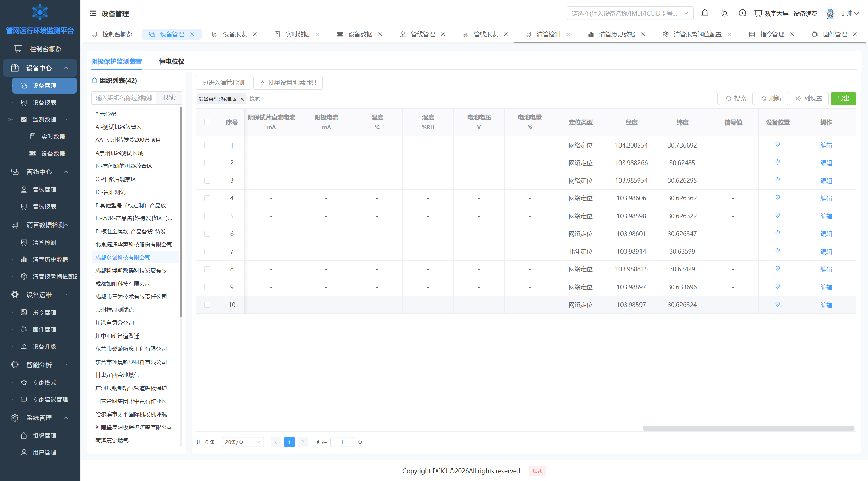Check the select-all header checkbox
The height and width of the screenshot is (481, 868).
pyautogui.click(x=207, y=122)
